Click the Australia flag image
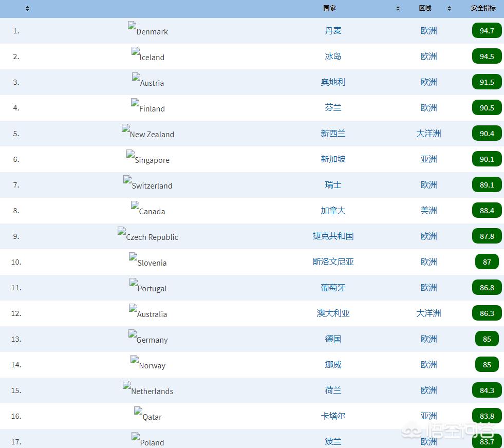 [x=133, y=309]
